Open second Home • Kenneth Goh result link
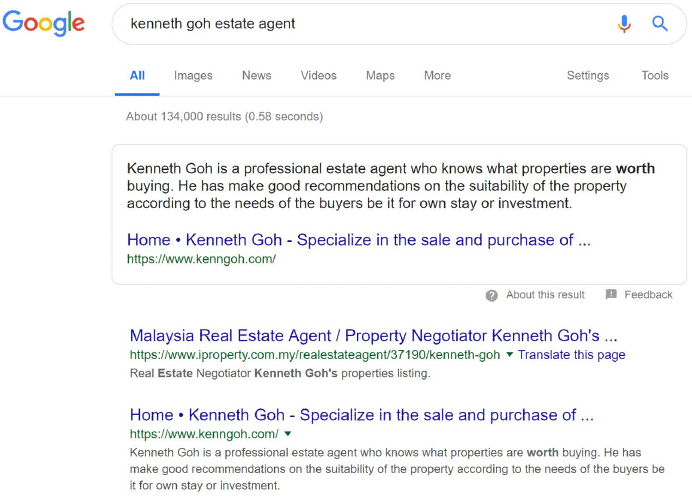 point(361,415)
